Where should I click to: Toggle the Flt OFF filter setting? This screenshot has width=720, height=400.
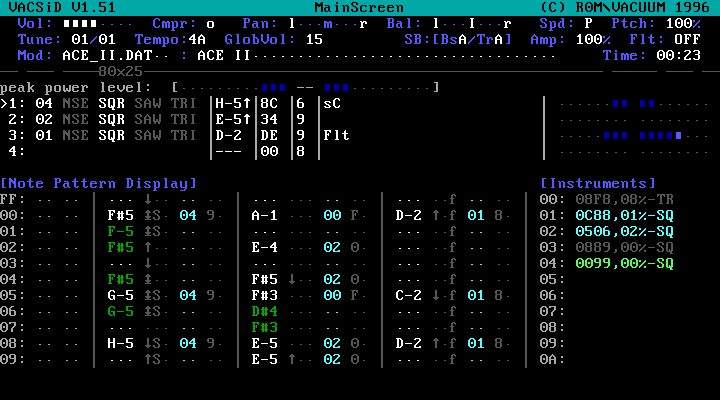click(687, 39)
